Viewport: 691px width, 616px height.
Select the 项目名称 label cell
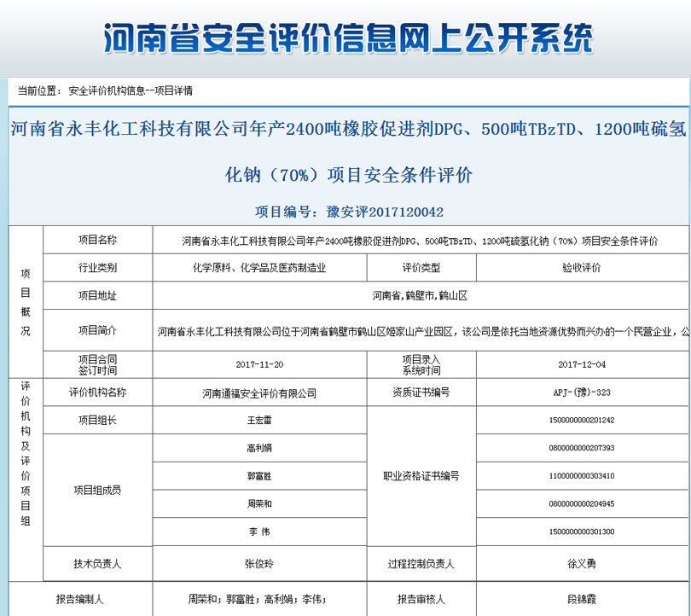pos(98,240)
